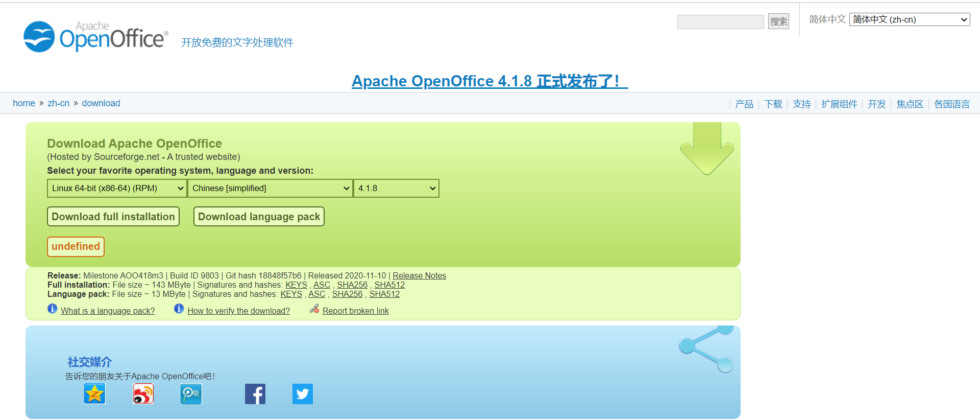Open the operating system dropdown
Viewport: 980px width, 420px height.
click(x=117, y=188)
